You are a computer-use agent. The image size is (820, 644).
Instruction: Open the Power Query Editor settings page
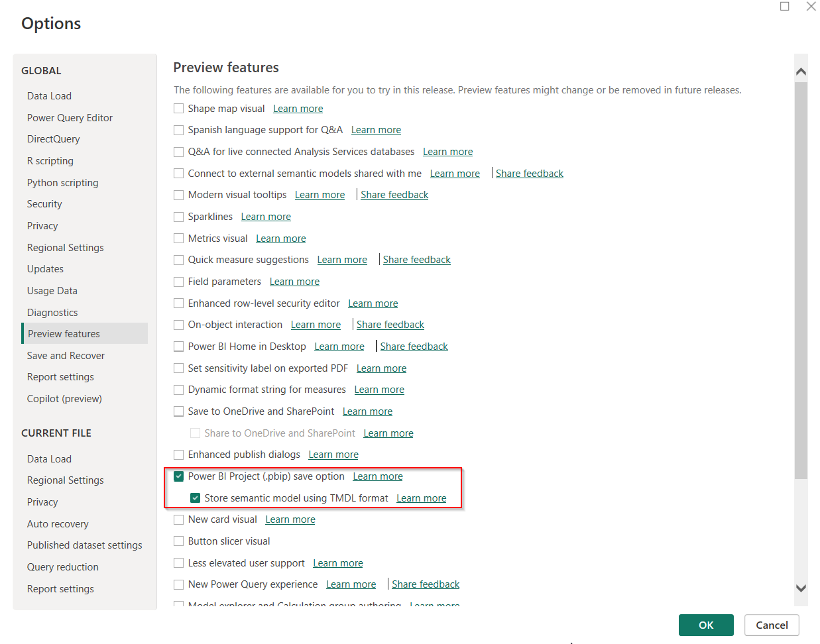70,118
